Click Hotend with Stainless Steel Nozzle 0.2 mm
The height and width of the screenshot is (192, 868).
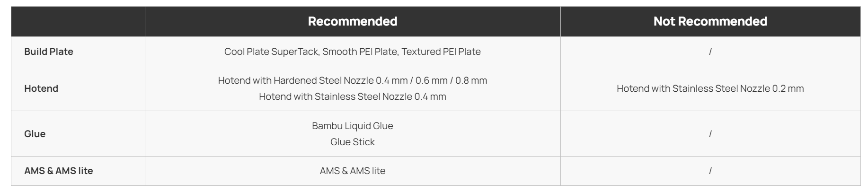(x=710, y=88)
